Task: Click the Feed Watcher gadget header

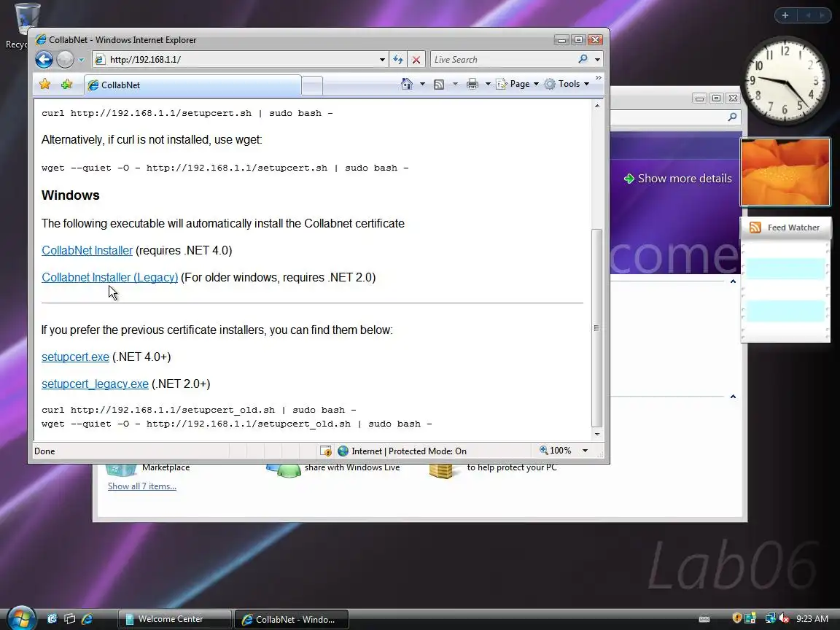Action: (x=785, y=227)
